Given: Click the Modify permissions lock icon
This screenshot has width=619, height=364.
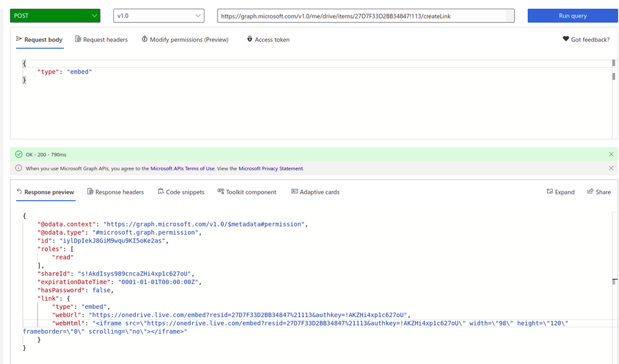Looking at the screenshot, I should coord(144,38).
